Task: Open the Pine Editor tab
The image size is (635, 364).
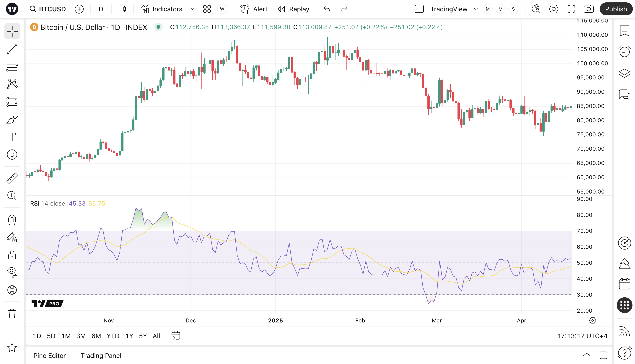Action: pos(50,355)
